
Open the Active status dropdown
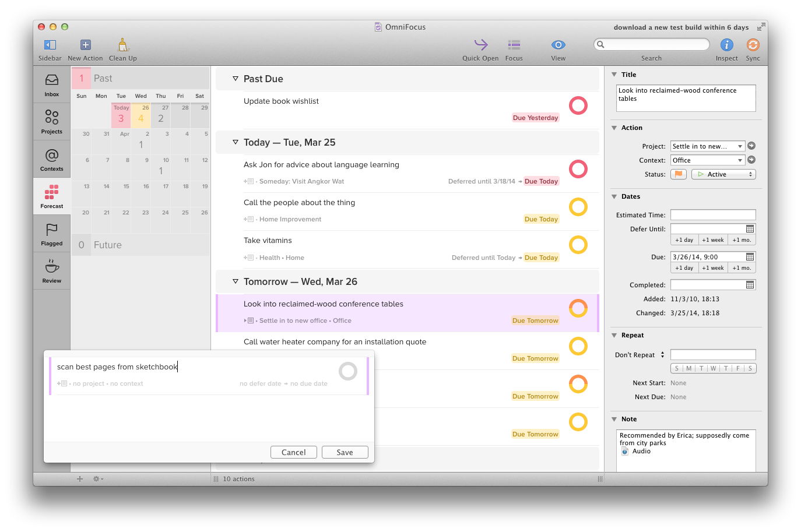[x=723, y=174]
